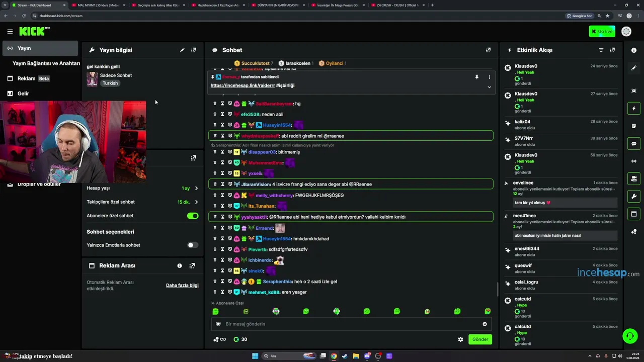The width and height of the screenshot is (644, 362).
Task: Click the Turkish language tag
Action: 110,83
